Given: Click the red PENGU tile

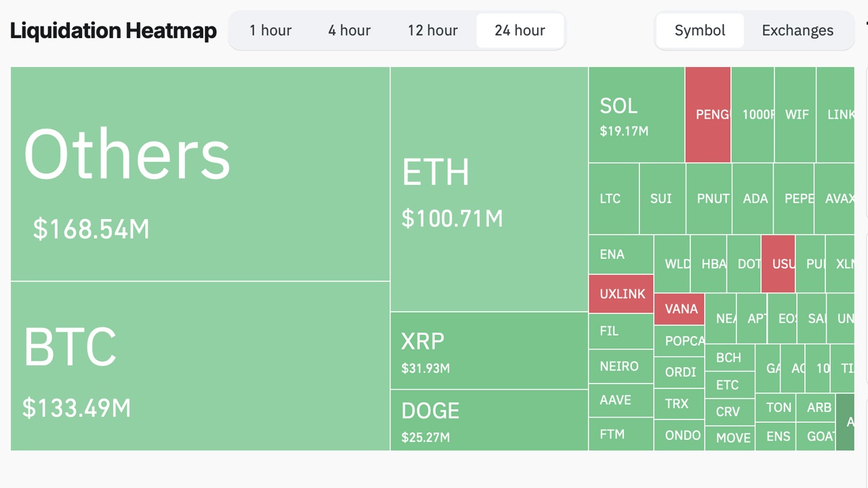Looking at the screenshot, I should click(708, 114).
